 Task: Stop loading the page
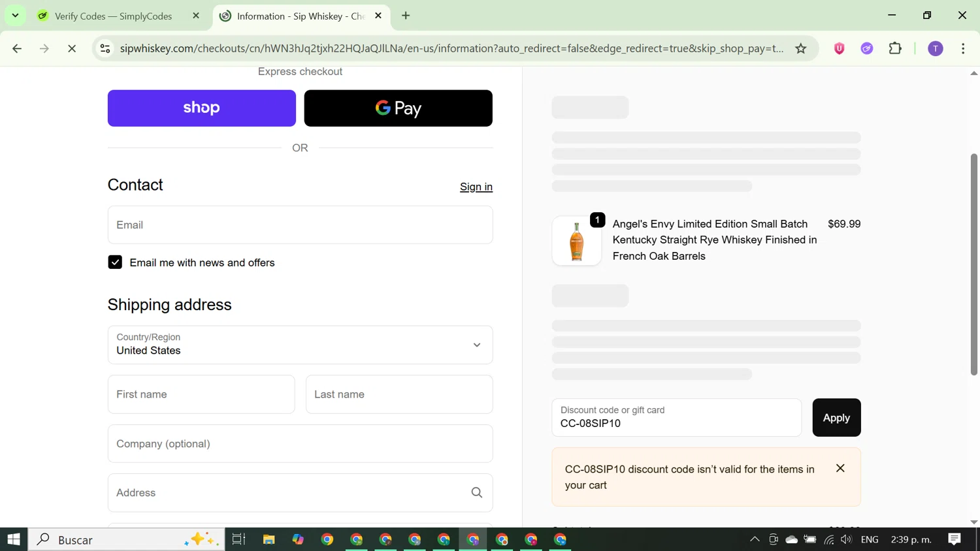tap(72, 48)
